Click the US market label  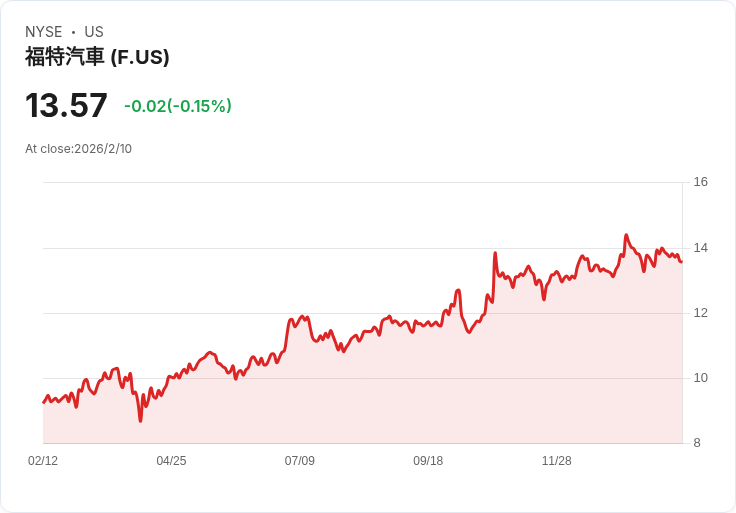click(x=94, y=32)
